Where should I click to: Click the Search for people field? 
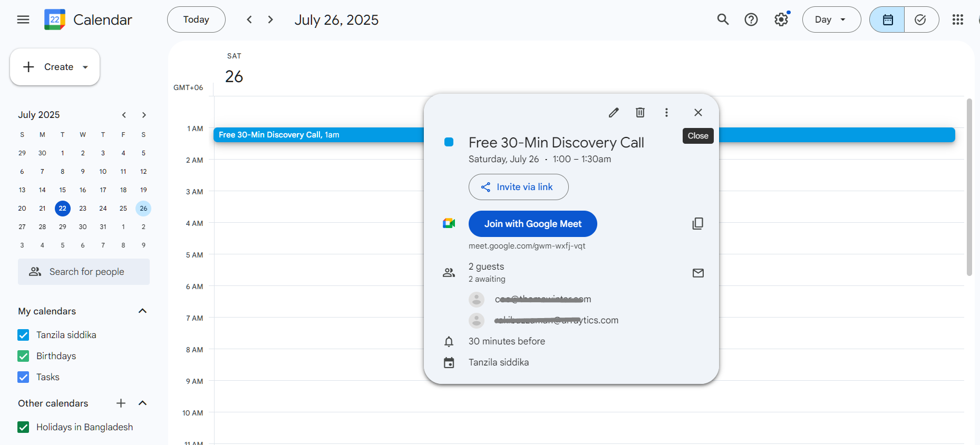coord(84,272)
